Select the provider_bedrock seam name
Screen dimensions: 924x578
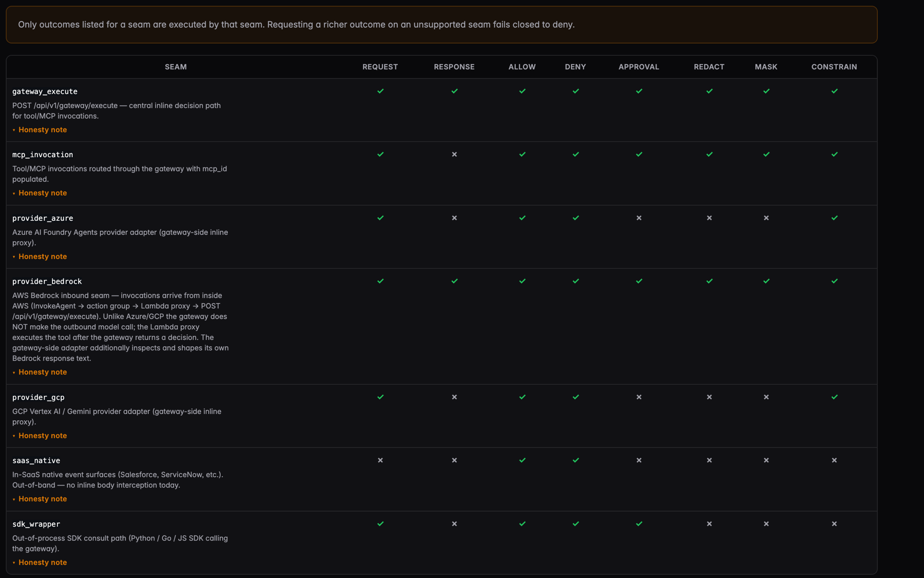47,282
